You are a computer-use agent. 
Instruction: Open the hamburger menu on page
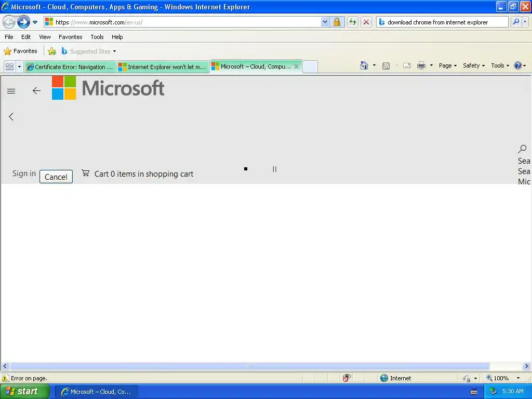point(11,91)
